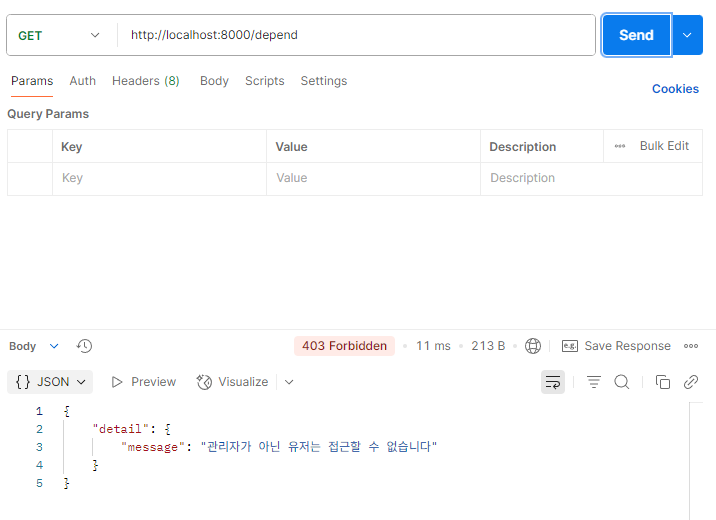Viewport: 716px width, 520px height.
Task: Open the Settings tab
Action: point(324,81)
